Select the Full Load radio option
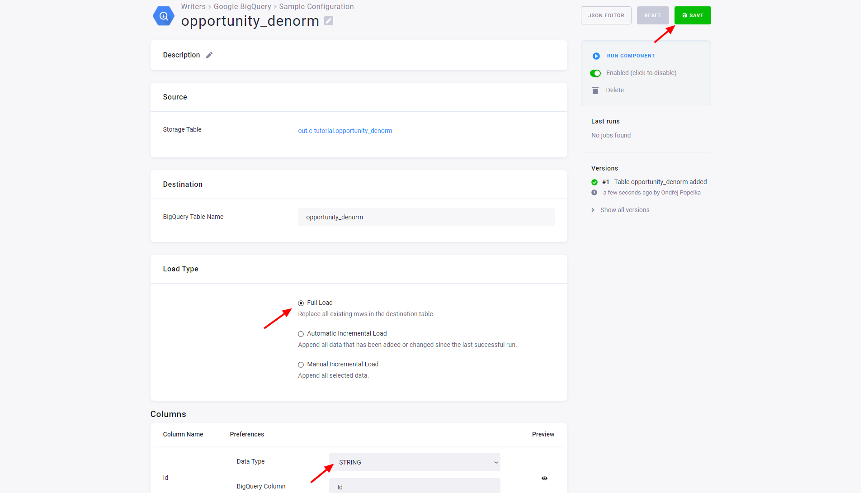Image resolution: width=868 pixels, height=493 pixels. (x=301, y=303)
